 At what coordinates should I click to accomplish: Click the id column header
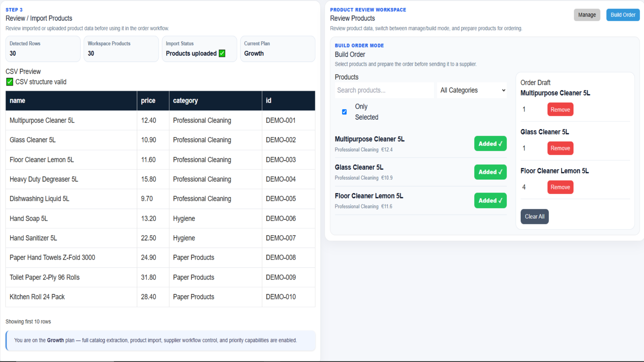click(x=288, y=101)
